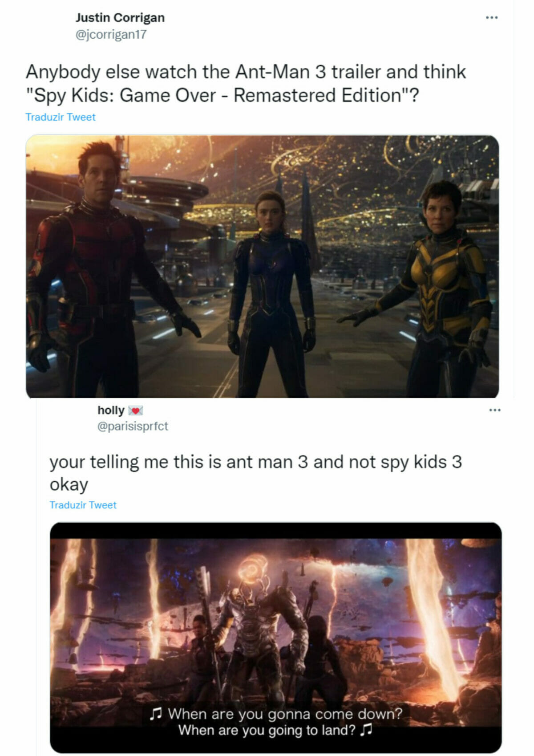Open the fiery battlefield image in holly's tweet
534x756 pixels.
coord(275,638)
